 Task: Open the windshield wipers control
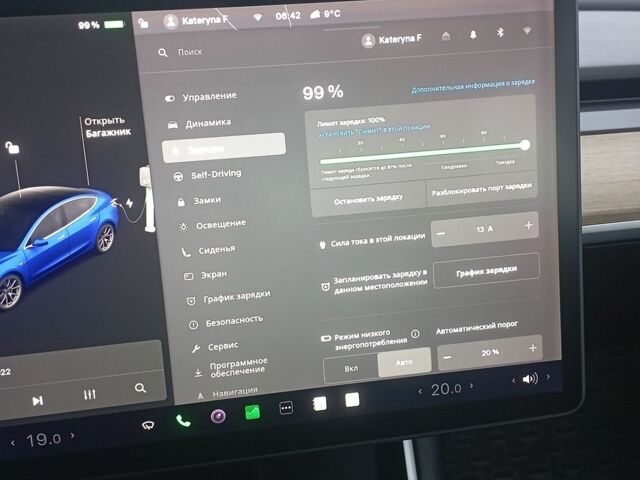[x=148, y=426]
